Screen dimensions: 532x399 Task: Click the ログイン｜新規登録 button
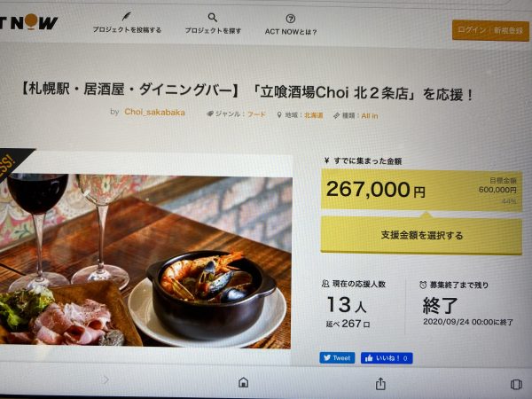pyautogui.click(x=490, y=30)
